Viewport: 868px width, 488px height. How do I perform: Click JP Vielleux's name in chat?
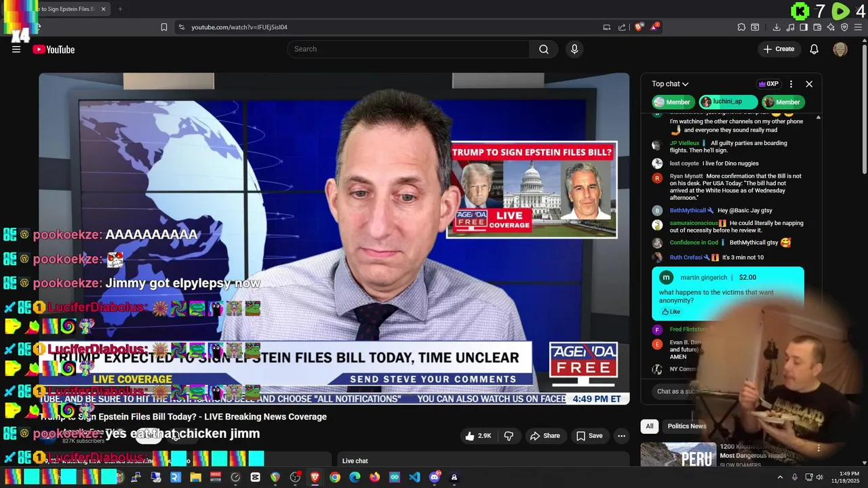[x=684, y=144]
